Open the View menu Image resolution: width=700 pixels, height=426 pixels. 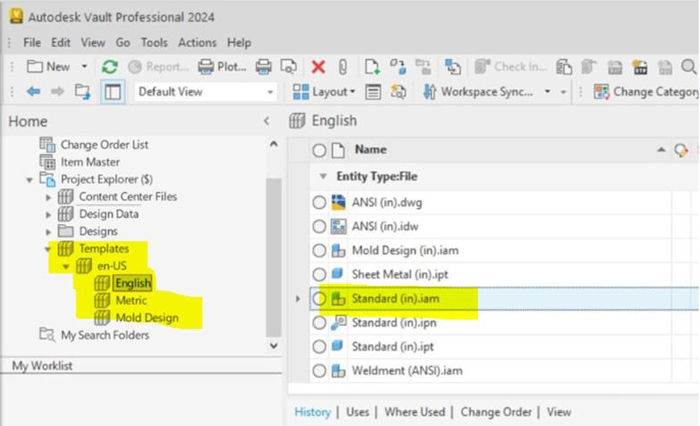pos(93,42)
